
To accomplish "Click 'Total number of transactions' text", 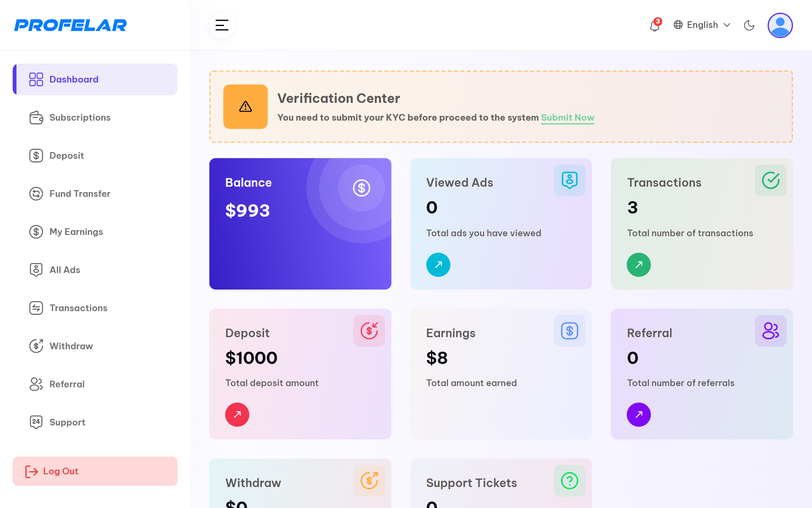I will pyautogui.click(x=690, y=233).
